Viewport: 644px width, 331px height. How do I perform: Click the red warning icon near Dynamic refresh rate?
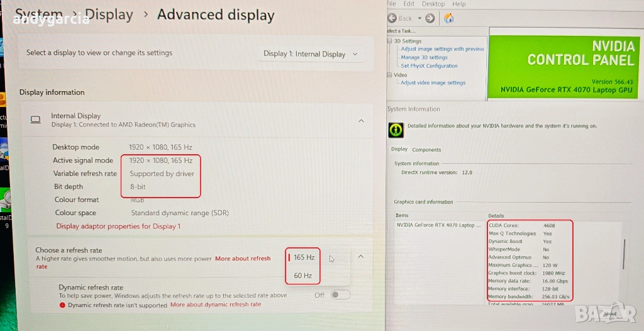point(62,305)
